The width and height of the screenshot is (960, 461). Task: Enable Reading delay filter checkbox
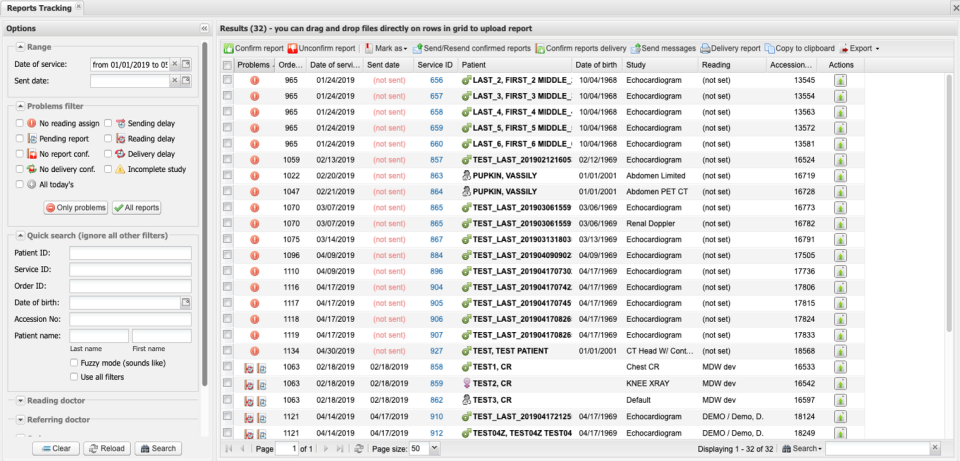pyautogui.click(x=108, y=138)
